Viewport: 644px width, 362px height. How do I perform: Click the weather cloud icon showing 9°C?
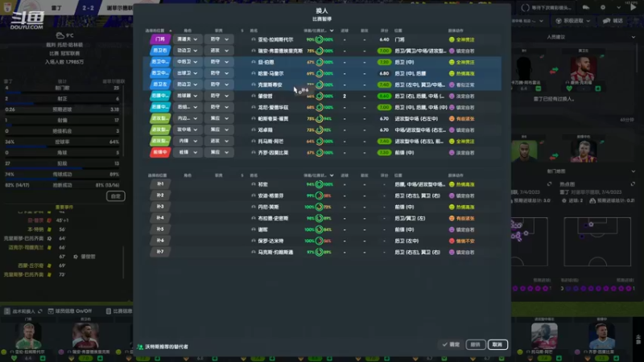tap(60, 35)
